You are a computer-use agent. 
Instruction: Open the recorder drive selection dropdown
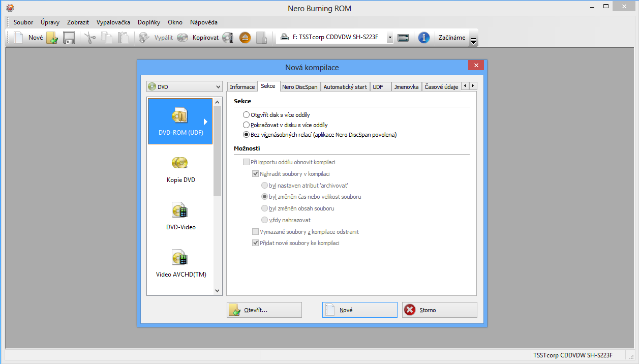[x=389, y=38]
